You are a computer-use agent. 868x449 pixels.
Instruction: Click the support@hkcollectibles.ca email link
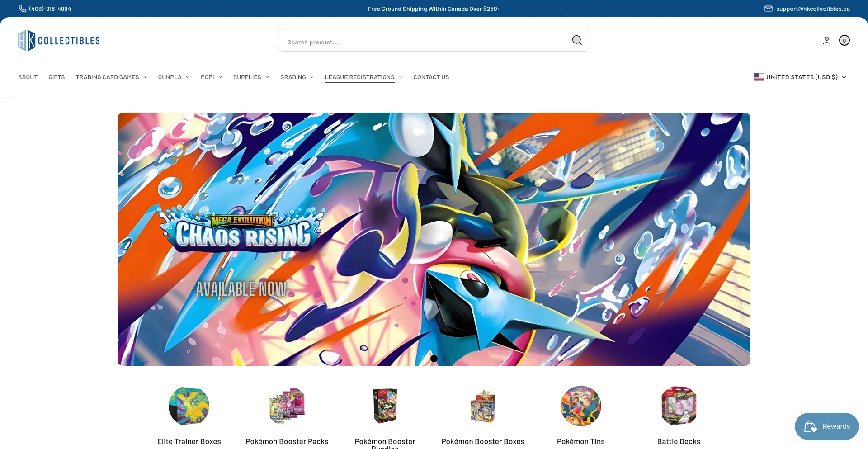pos(813,9)
